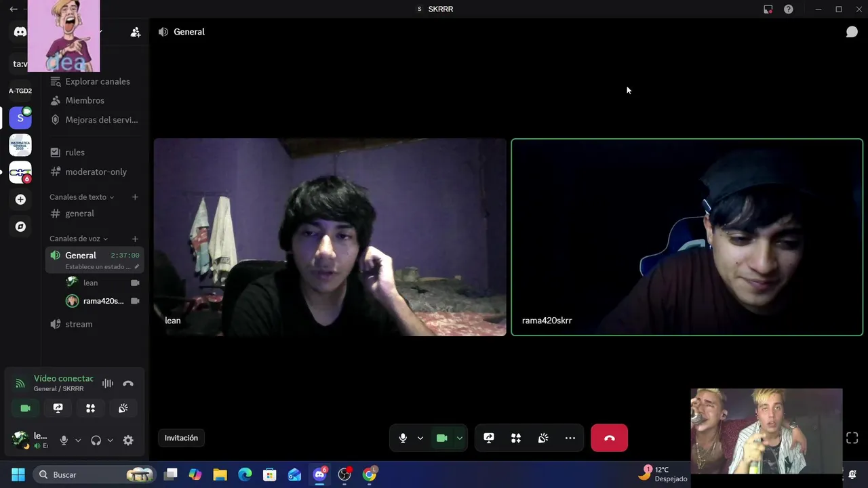Open Windows Start menu
Viewport: 868px width, 488px height.
point(18,474)
